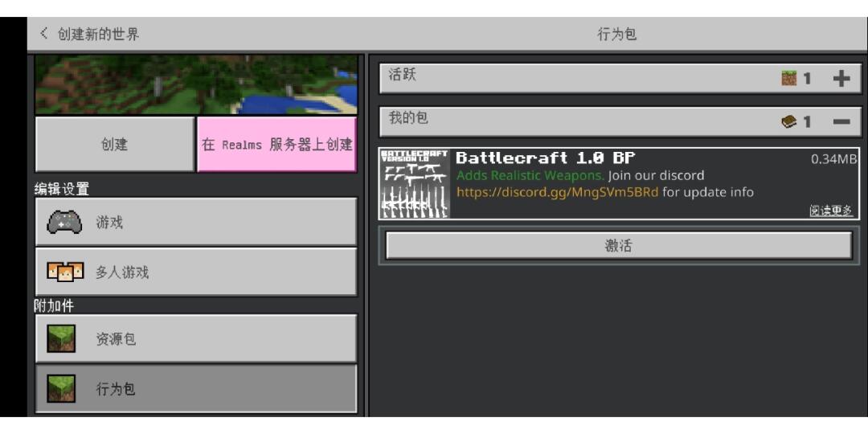Open the 阅读更多 link on Battlecraft pack
This screenshot has width=868, height=434.
830,211
